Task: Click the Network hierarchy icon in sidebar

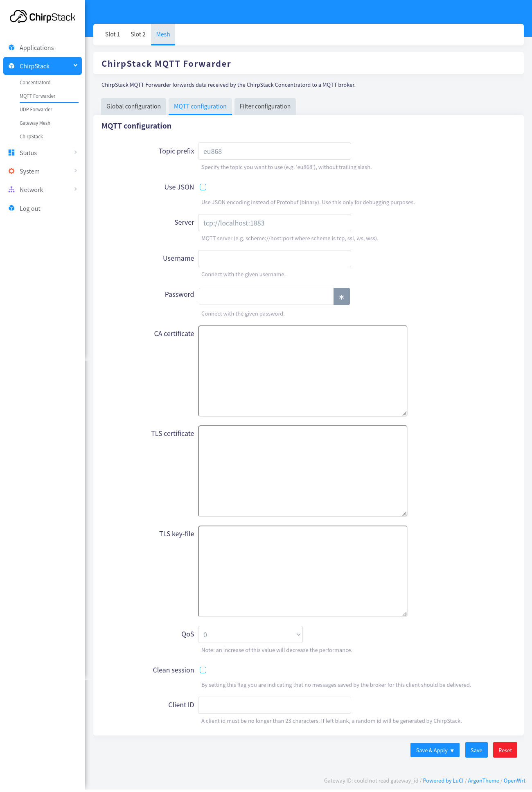Action: [11, 190]
